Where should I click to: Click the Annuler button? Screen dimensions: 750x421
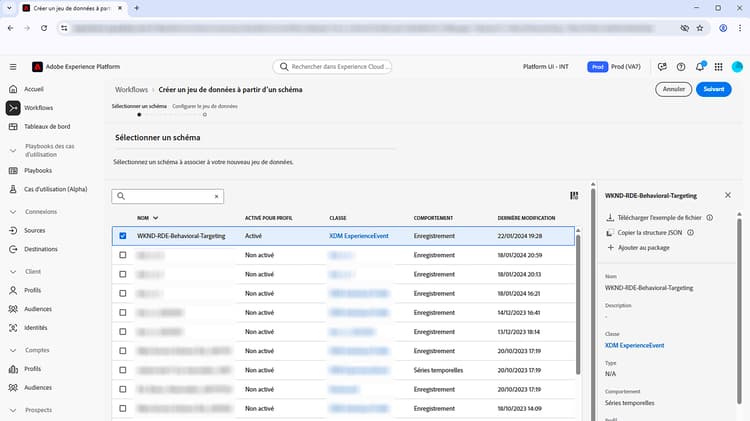[673, 89]
